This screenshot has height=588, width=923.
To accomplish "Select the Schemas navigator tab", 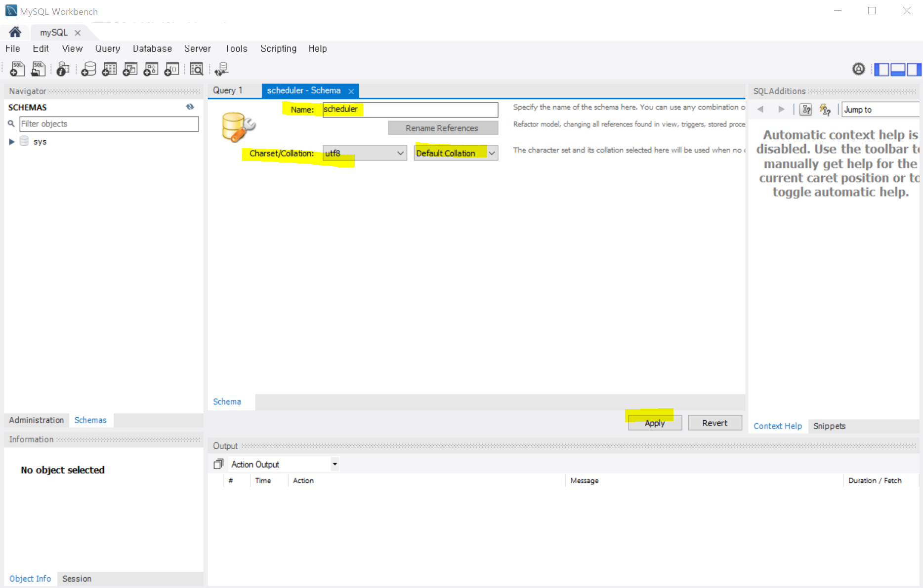I will click(90, 420).
